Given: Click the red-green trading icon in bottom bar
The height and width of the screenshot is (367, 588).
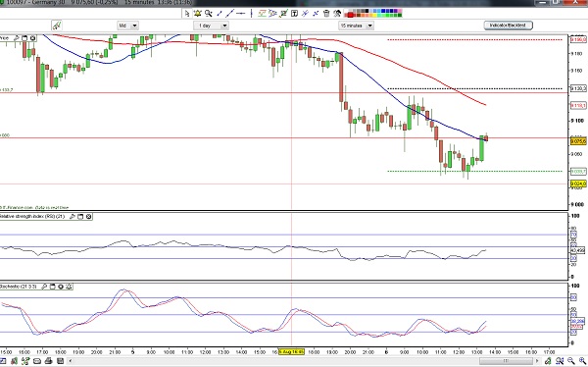Looking at the screenshot, I should pyautogui.click(x=15, y=361).
